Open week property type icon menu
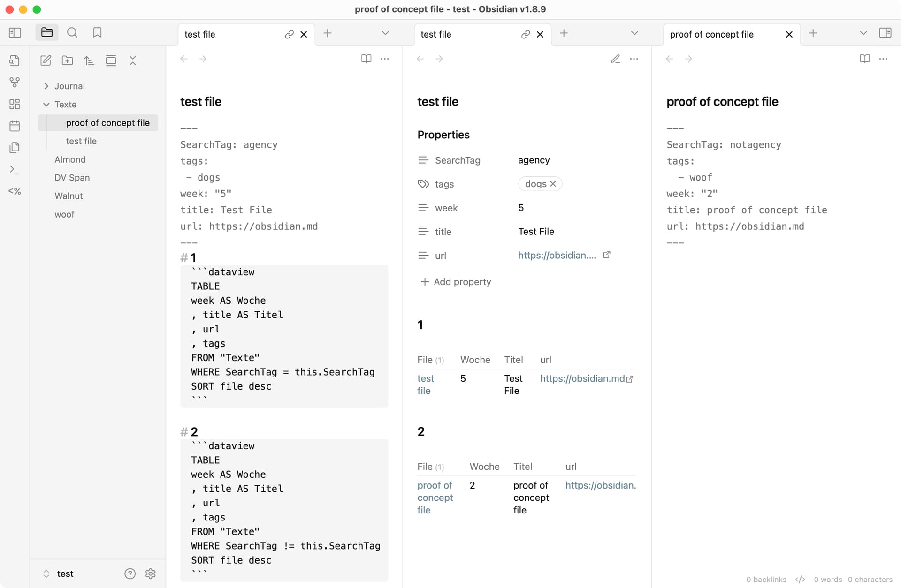 [x=423, y=208]
